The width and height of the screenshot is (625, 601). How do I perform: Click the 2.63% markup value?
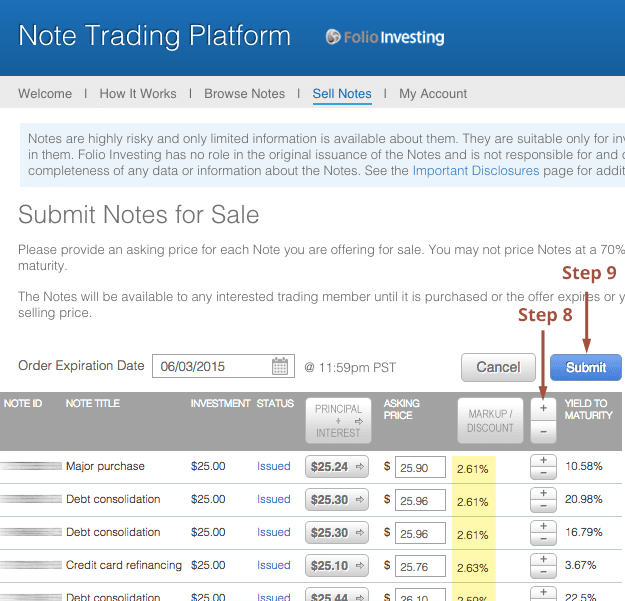click(472, 568)
